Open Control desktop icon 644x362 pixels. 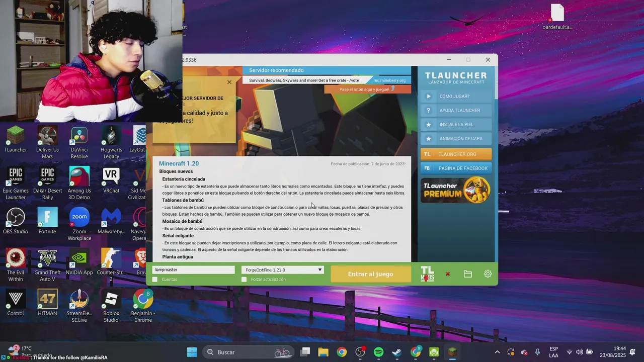[16, 302]
